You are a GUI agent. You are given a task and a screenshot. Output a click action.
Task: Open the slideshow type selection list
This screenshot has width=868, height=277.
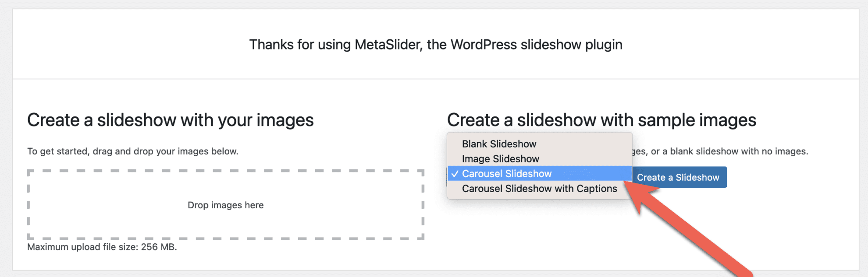[539, 166]
